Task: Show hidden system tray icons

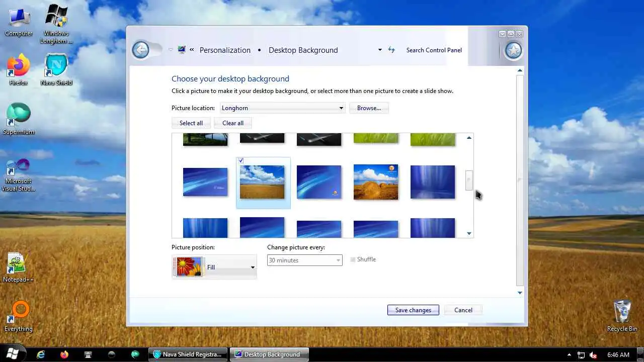Action: pyautogui.click(x=570, y=354)
